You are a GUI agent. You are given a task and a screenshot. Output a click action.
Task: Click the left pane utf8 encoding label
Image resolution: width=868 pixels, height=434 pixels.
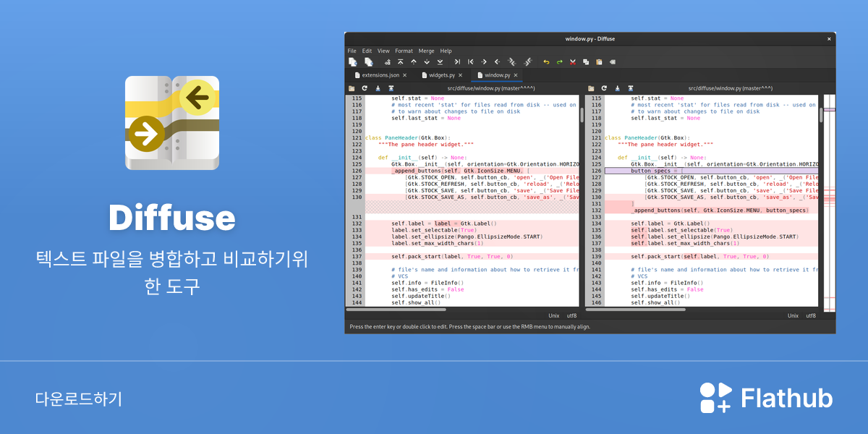[571, 315]
